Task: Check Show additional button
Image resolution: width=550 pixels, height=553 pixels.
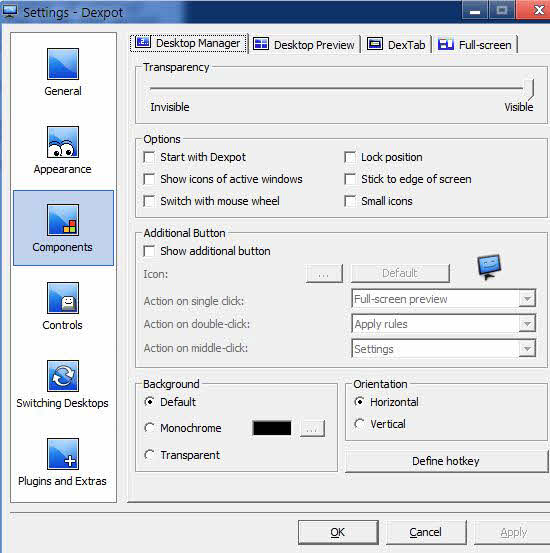Action: click(149, 251)
